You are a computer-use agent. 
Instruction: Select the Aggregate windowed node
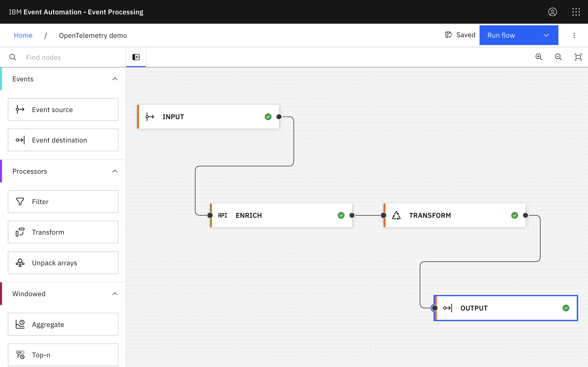[63, 324]
